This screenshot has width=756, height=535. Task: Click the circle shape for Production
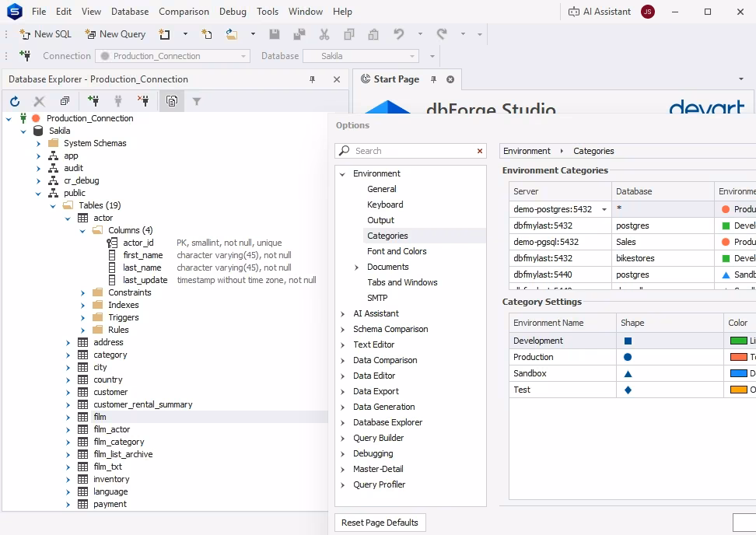(628, 357)
